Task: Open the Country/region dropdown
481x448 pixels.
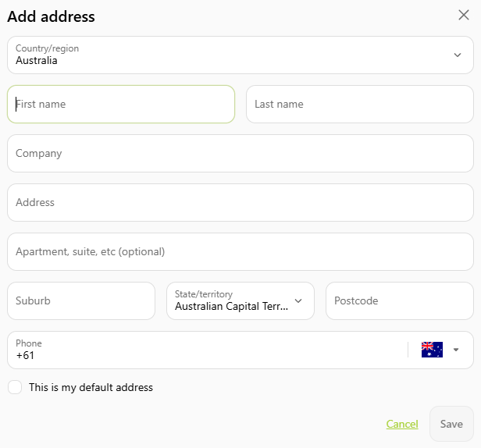Action: pyautogui.click(x=241, y=55)
